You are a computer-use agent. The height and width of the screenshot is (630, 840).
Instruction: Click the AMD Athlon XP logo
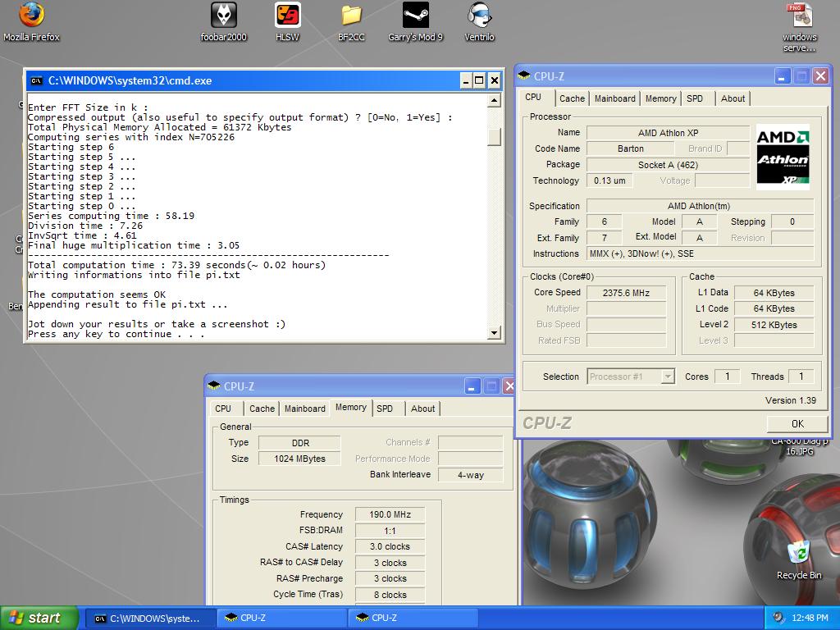(783, 157)
